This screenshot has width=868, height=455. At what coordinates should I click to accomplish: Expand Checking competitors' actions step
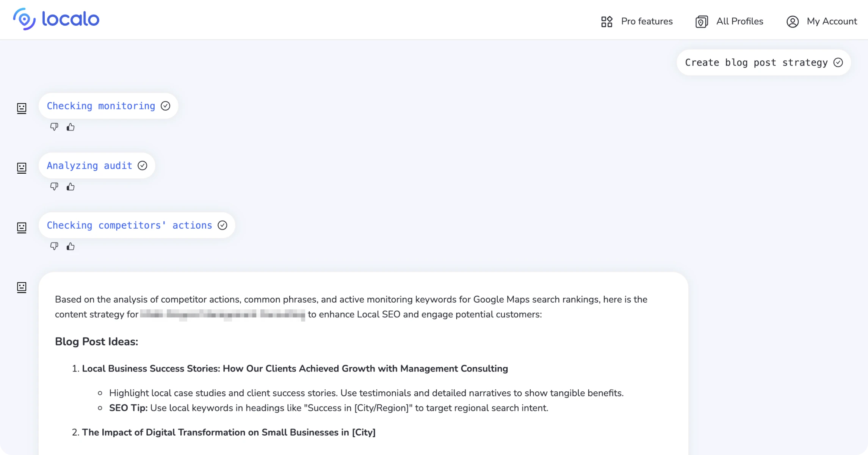(129, 225)
